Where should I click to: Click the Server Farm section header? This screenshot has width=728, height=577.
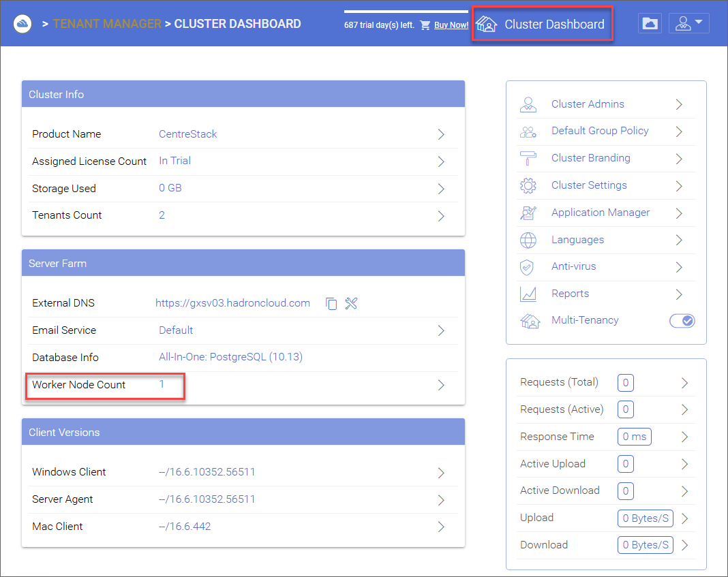pos(243,263)
